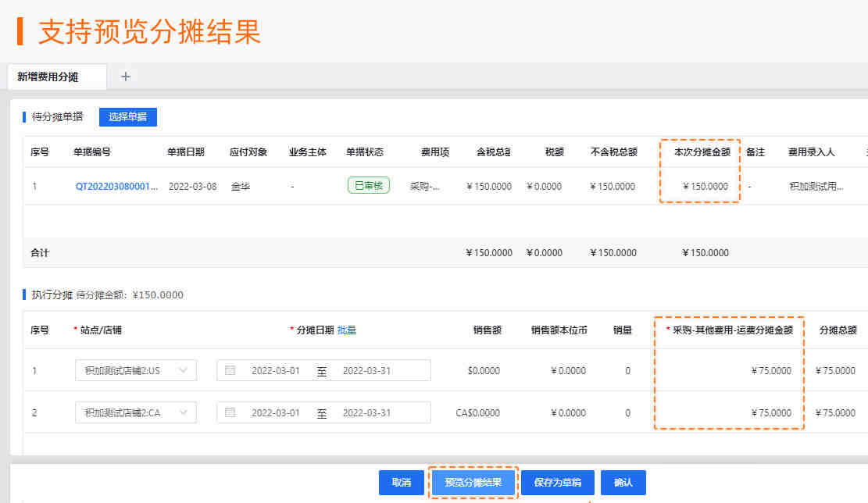Open calendar icon in row 2 date range
868x503 pixels.
[x=230, y=412]
